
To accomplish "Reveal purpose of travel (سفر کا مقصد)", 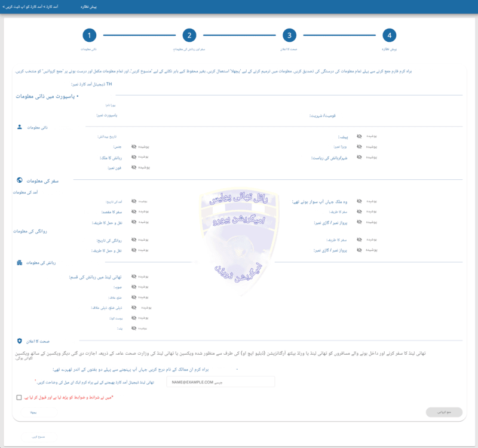I will [134, 211].
